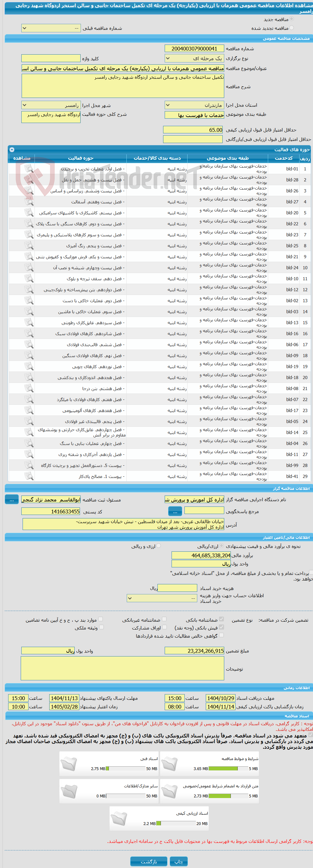Open view icon for row bld-24
Image resolution: width=313 pixels, height=868 pixels.
(29, 268)
